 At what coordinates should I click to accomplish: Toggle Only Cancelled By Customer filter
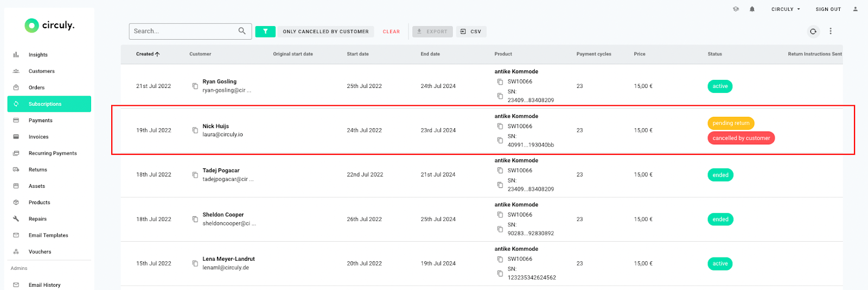pyautogui.click(x=325, y=31)
